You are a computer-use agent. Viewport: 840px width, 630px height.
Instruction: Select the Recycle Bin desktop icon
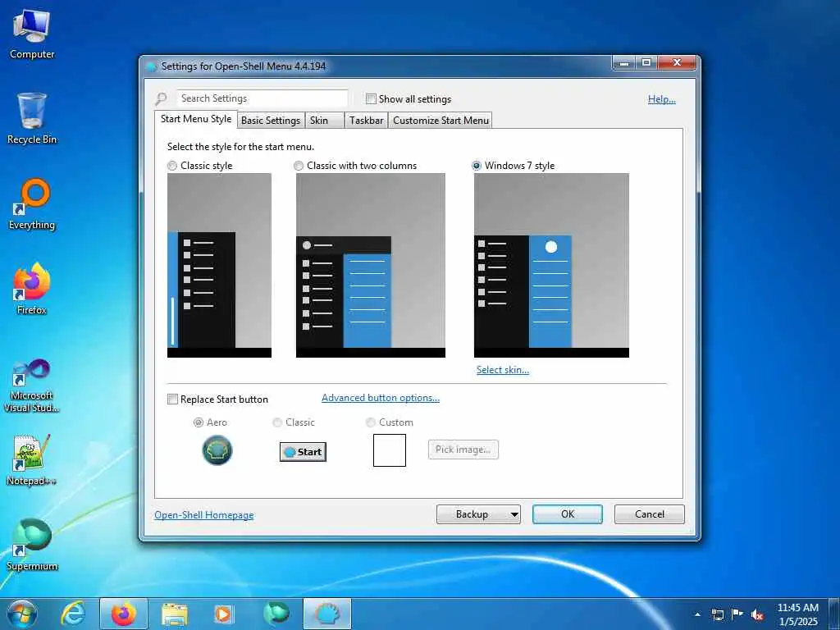[32, 119]
